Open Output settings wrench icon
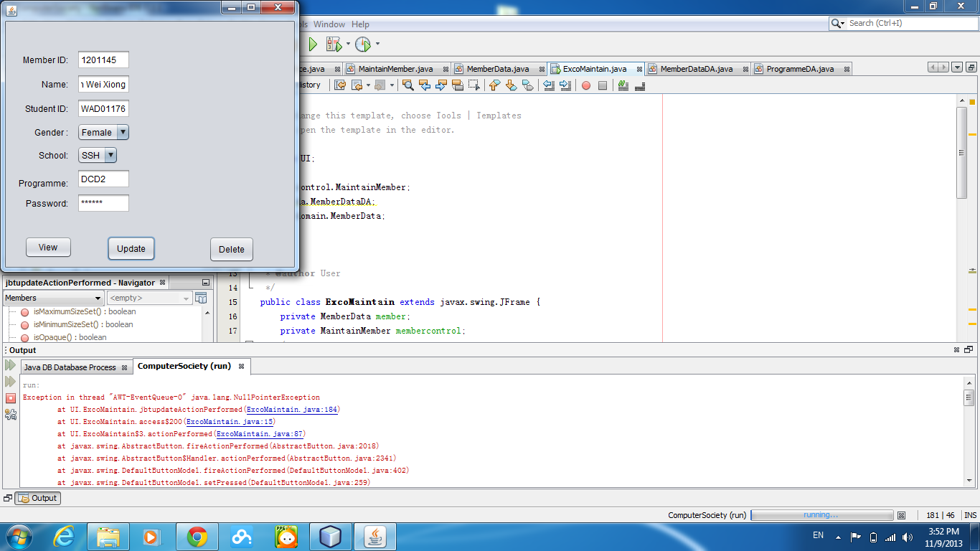Image resolution: width=980 pixels, height=551 pixels. (x=11, y=414)
